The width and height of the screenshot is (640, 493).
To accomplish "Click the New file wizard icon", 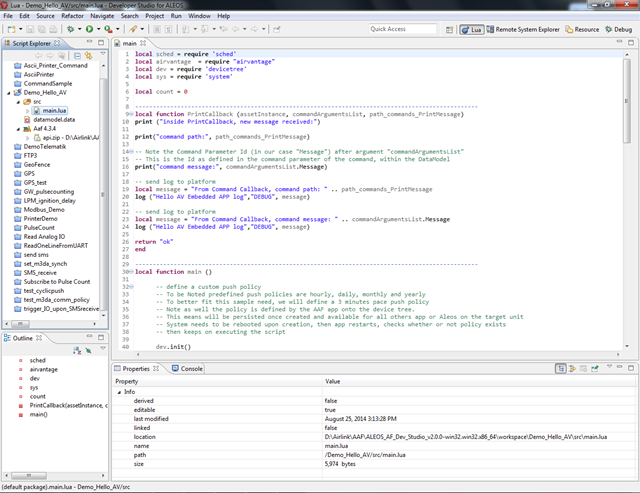I will pyautogui.click(x=11, y=29).
